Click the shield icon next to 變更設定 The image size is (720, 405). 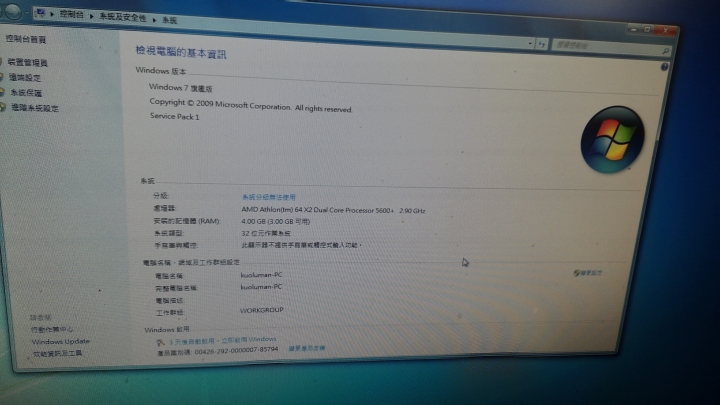point(576,273)
